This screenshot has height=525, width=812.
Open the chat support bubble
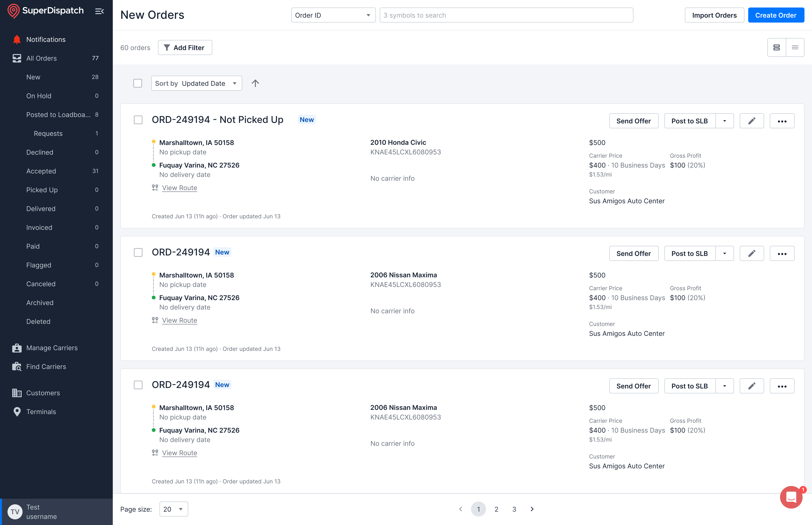coord(791,497)
